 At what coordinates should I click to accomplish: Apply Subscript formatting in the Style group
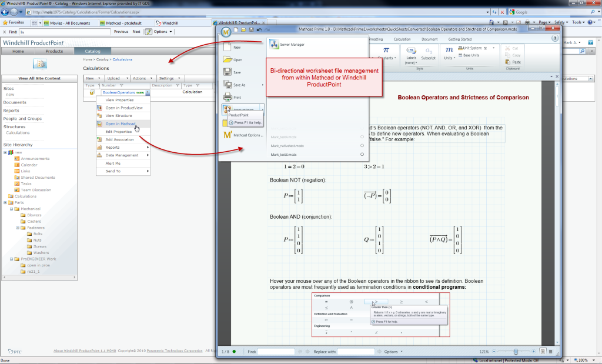[429, 52]
